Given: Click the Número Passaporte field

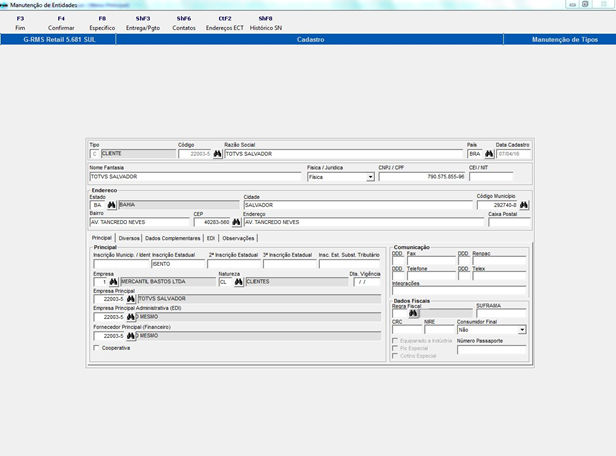Looking at the screenshot, I should [491, 349].
